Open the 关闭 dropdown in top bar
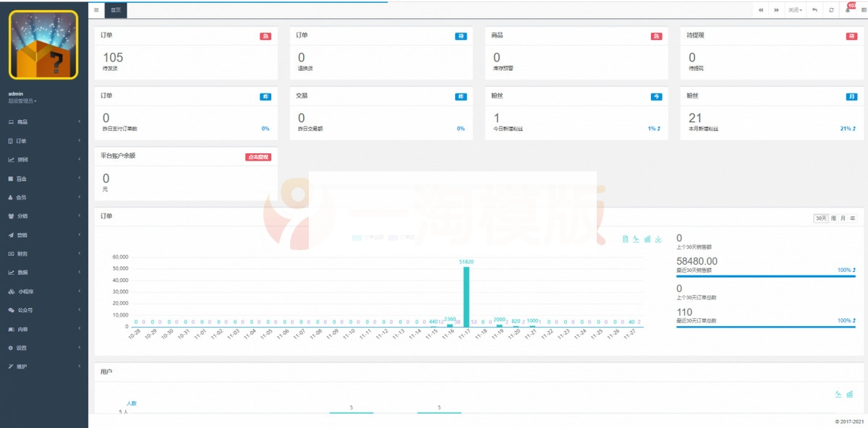Viewport: 868px width, 428px height. tap(796, 10)
